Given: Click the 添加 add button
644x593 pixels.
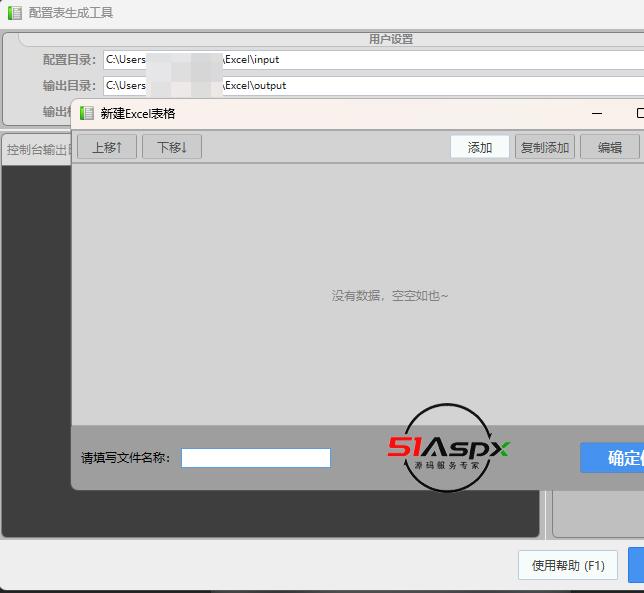Looking at the screenshot, I should point(480,147).
